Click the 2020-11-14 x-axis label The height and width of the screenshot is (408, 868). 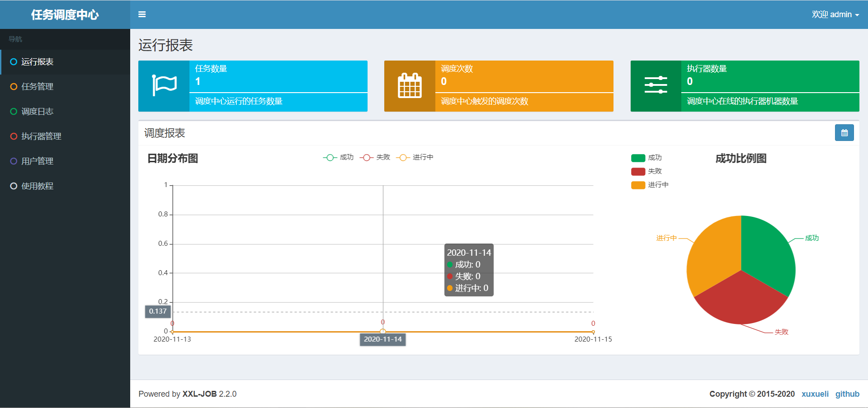click(x=383, y=339)
